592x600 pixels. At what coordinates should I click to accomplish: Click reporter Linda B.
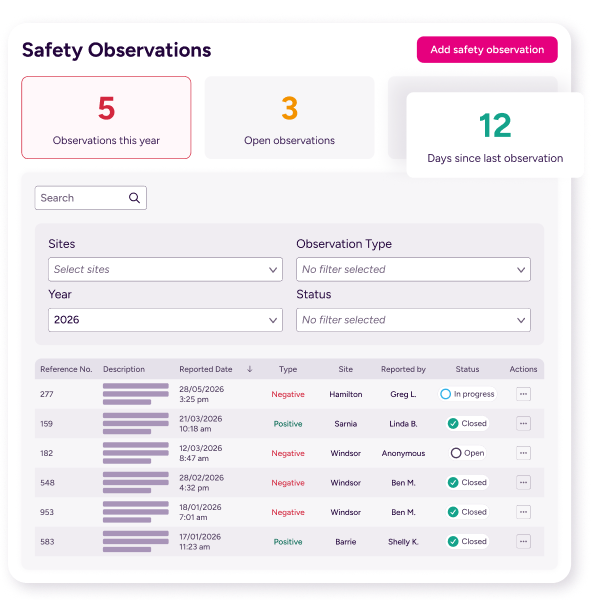(403, 424)
